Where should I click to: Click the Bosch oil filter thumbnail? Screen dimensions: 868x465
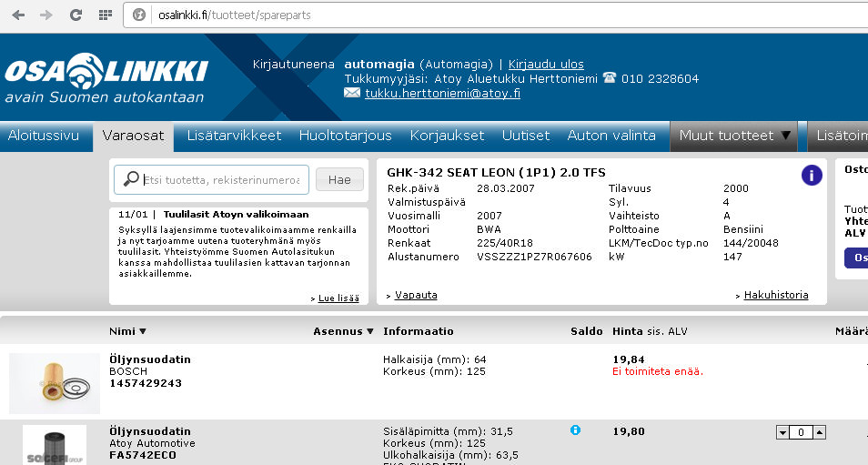point(55,384)
